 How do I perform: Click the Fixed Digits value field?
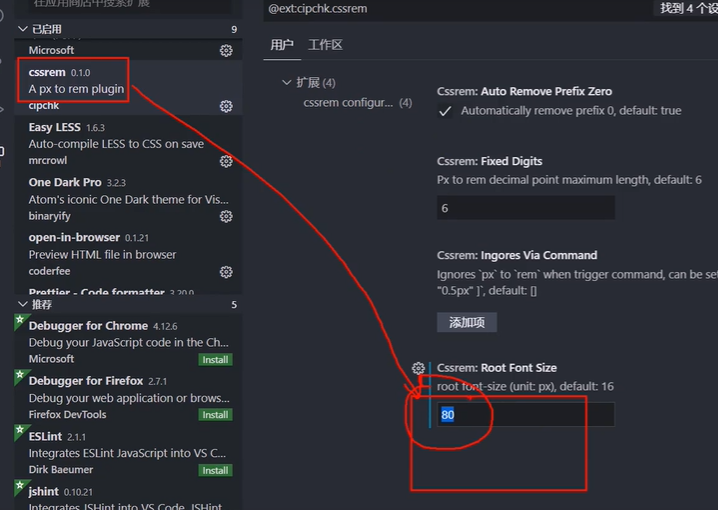point(526,208)
